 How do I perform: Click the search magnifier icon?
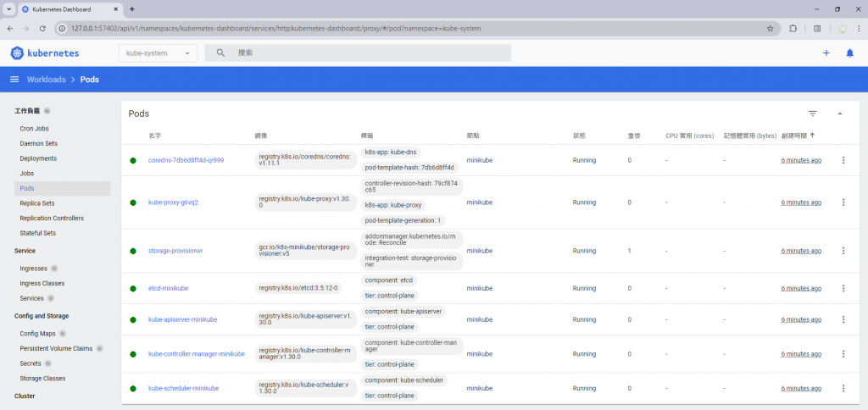[220, 53]
